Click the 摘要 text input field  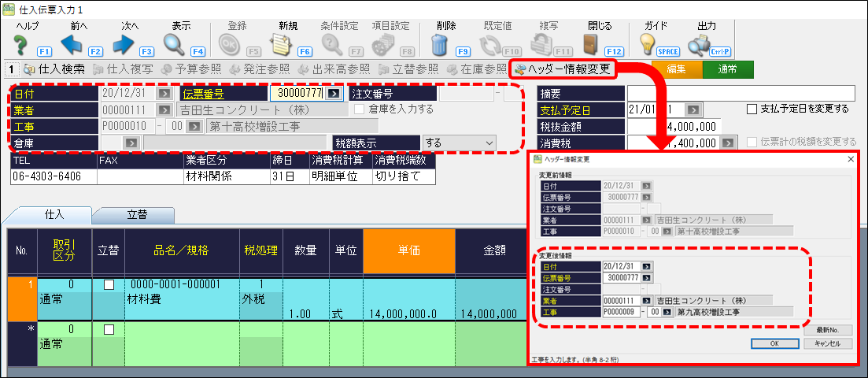(x=740, y=93)
